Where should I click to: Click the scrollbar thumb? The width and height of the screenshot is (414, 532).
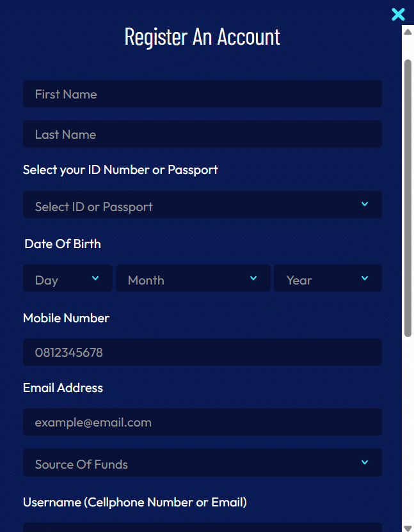[x=408, y=192]
